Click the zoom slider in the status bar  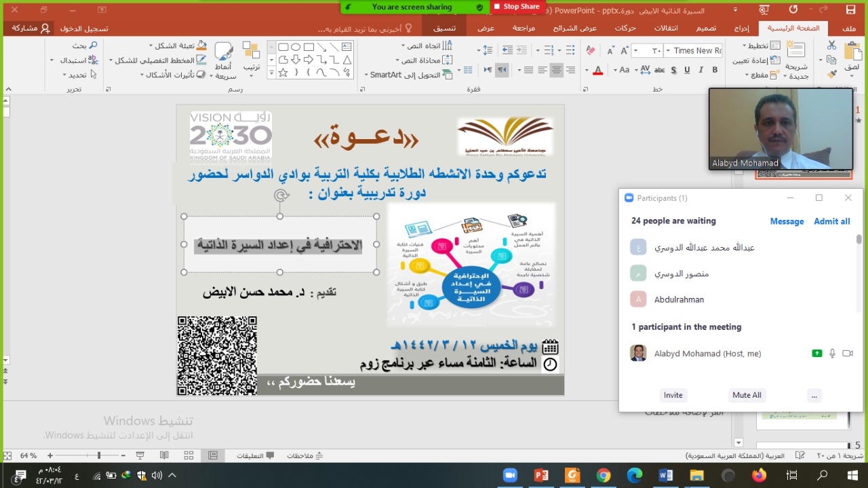point(99,455)
